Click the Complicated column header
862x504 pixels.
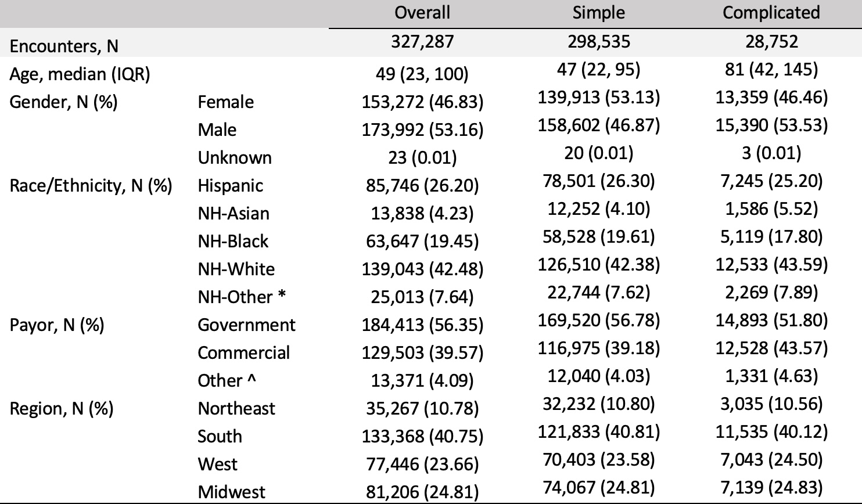771,12
